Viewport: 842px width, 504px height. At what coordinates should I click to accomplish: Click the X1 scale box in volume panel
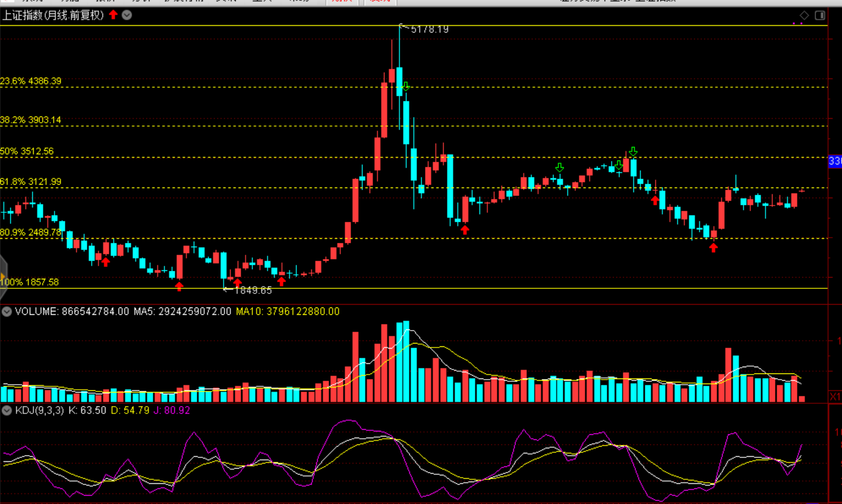(835, 396)
